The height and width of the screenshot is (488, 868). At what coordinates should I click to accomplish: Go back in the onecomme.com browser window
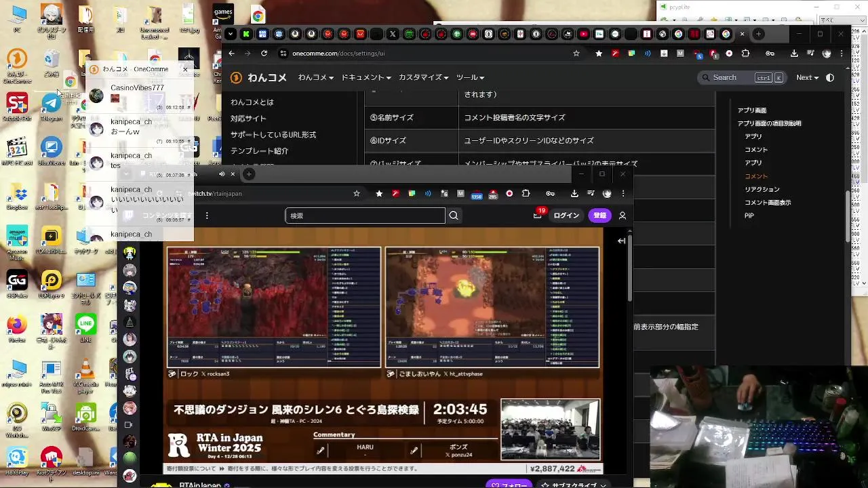point(231,54)
